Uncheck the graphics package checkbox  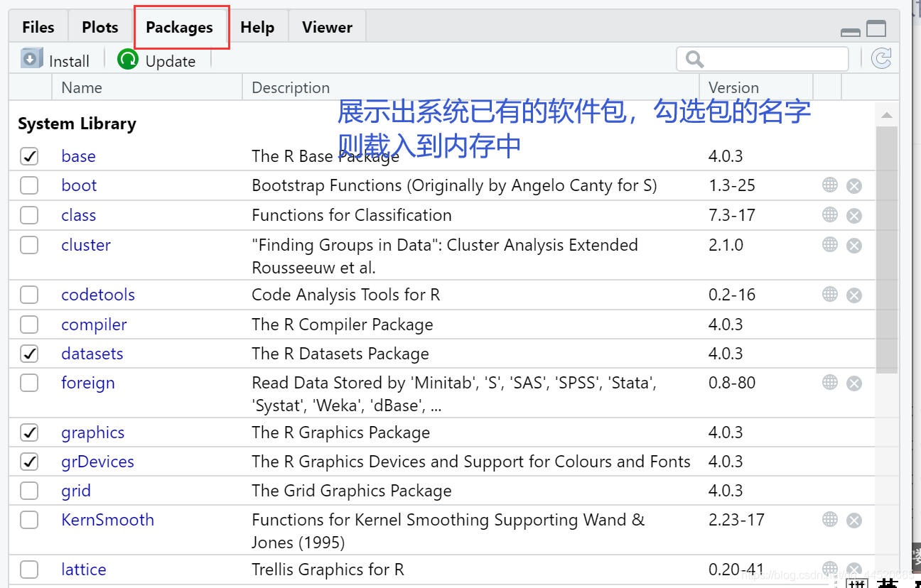point(29,432)
